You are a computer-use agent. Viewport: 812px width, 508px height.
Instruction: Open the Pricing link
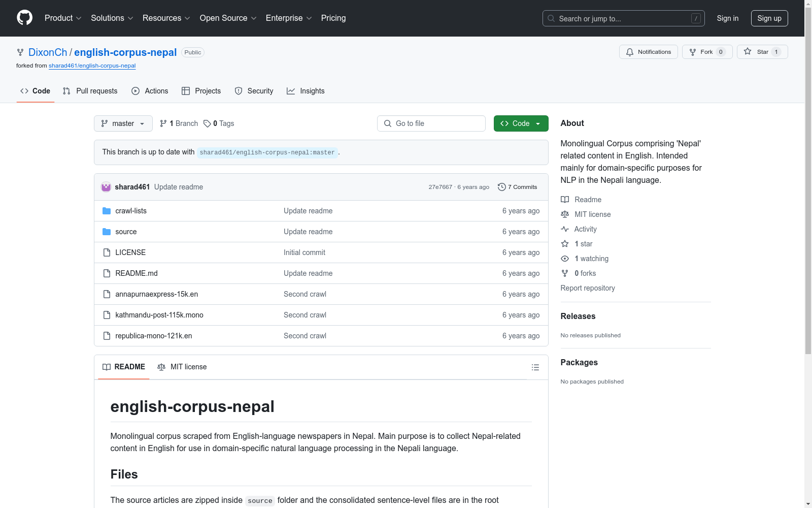pos(333,18)
